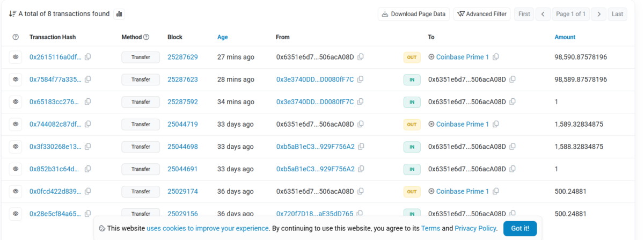
Task: Click the Transaction Hash column header
Action: tap(53, 37)
